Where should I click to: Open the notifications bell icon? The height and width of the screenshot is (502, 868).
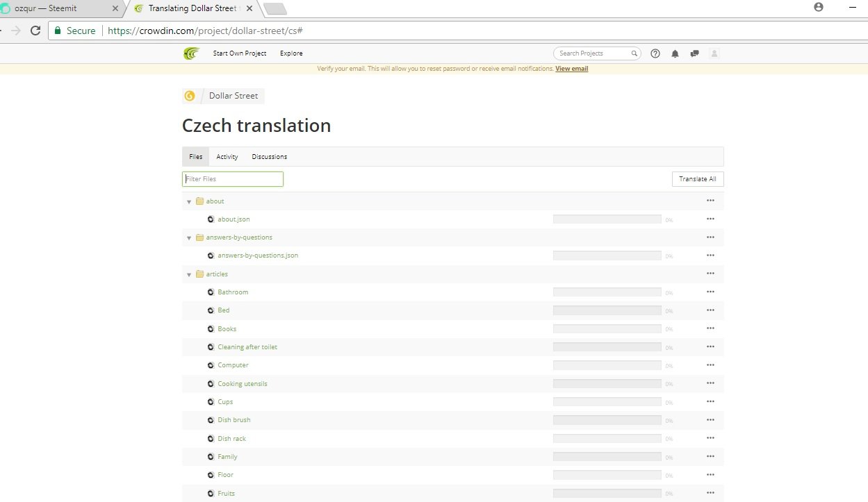(675, 53)
